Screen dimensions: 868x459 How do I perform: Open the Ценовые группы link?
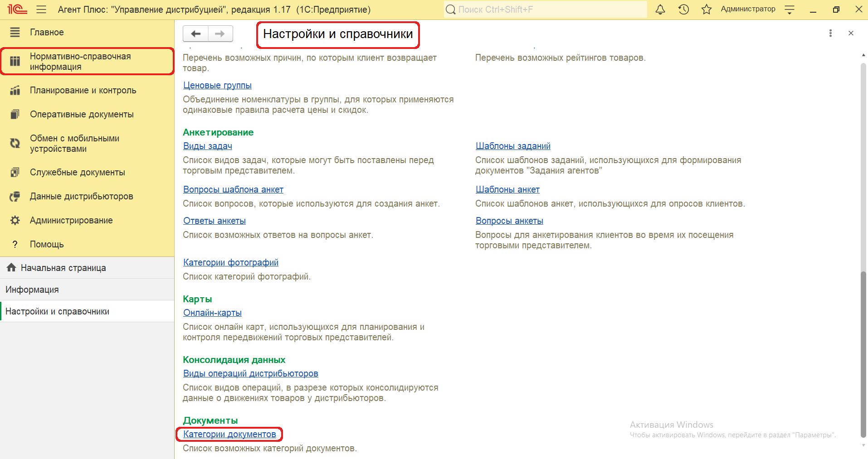pos(217,85)
